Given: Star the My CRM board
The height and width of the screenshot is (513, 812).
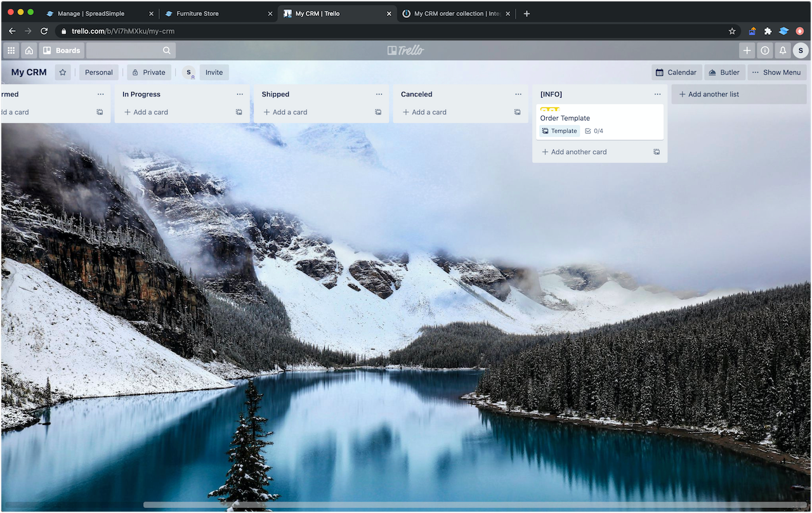Looking at the screenshot, I should [x=62, y=72].
